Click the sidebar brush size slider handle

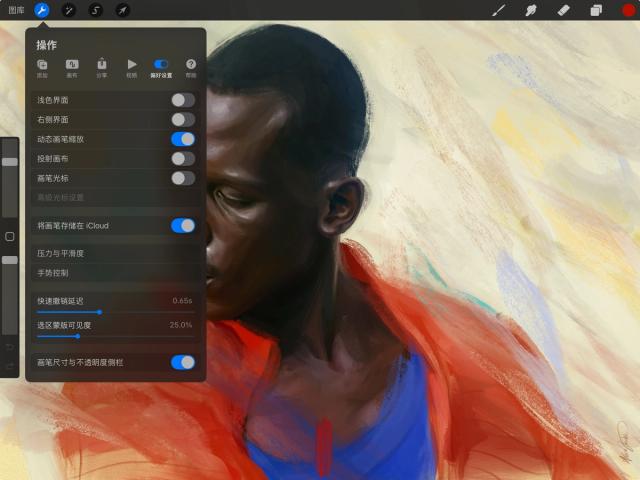coord(10,162)
